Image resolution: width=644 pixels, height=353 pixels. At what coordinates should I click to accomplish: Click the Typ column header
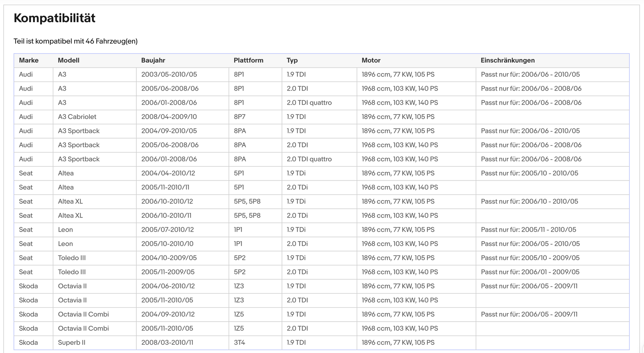(x=292, y=60)
